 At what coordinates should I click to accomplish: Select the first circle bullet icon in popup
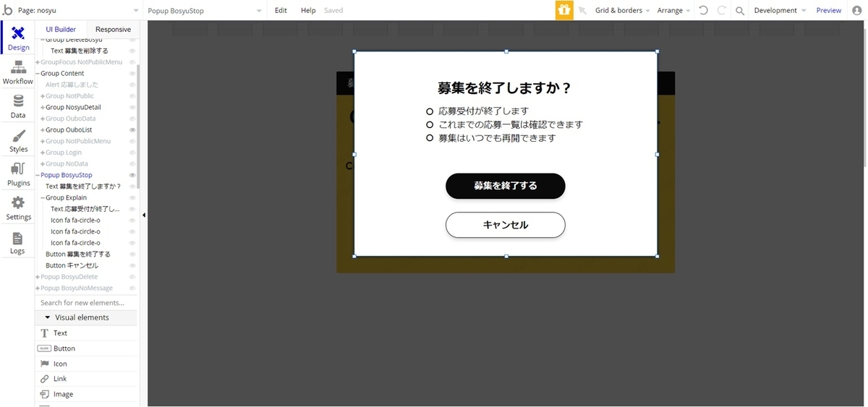click(x=430, y=111)
